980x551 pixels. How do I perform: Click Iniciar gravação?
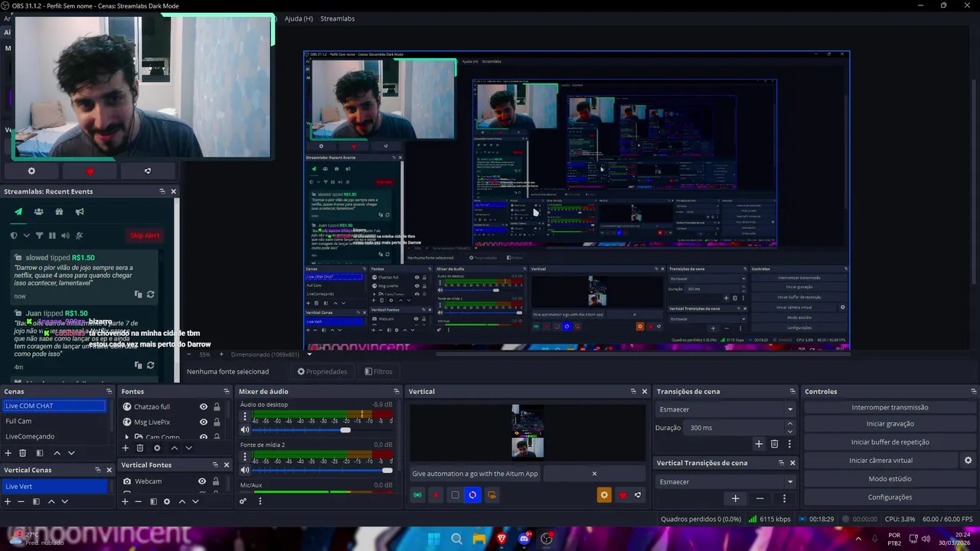pyautogui.click(x=890, y=423)
